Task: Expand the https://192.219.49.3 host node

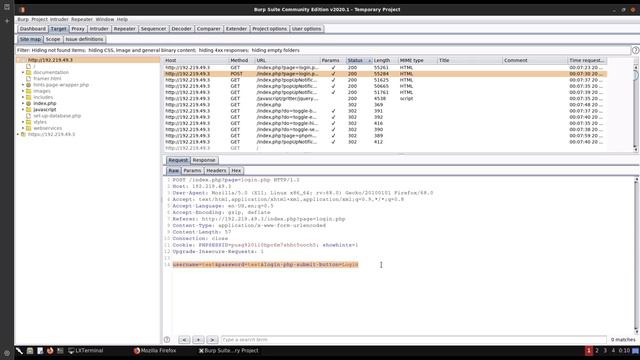Action: tap(18, 134)
